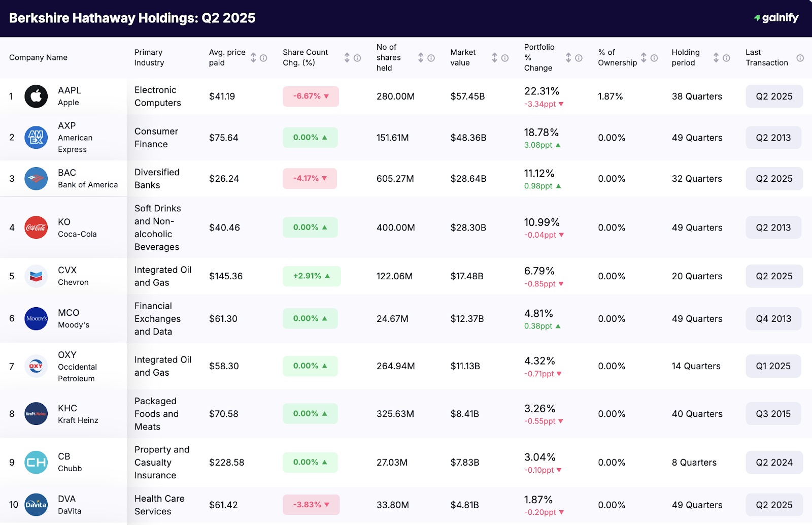
Task: Open info icon for % of Ownership
Action: (654, 58)
